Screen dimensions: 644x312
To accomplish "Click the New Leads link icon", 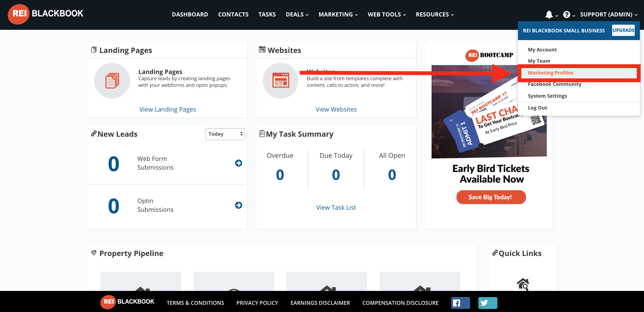I will pyautogui.click(x=94, y=134).
